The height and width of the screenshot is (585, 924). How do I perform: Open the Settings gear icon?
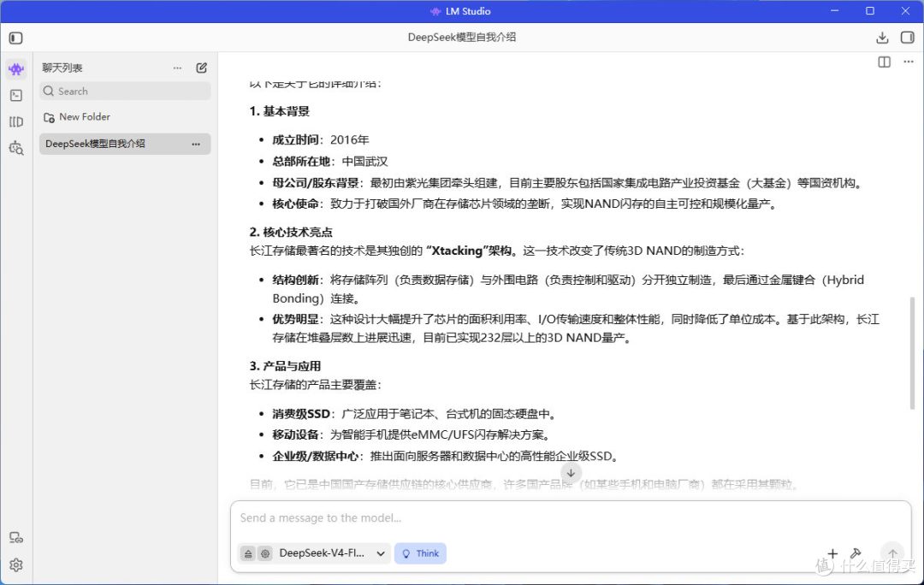point(16,565)
